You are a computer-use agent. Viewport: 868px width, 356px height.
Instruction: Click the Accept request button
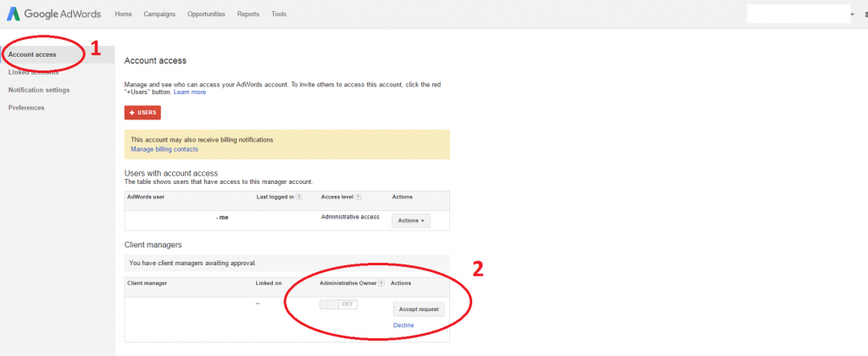coord(419,309)
